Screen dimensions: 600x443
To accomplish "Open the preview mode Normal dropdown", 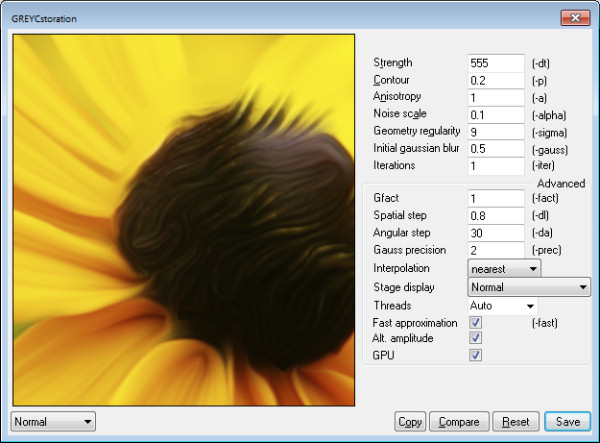I will (x=53, y=422).
